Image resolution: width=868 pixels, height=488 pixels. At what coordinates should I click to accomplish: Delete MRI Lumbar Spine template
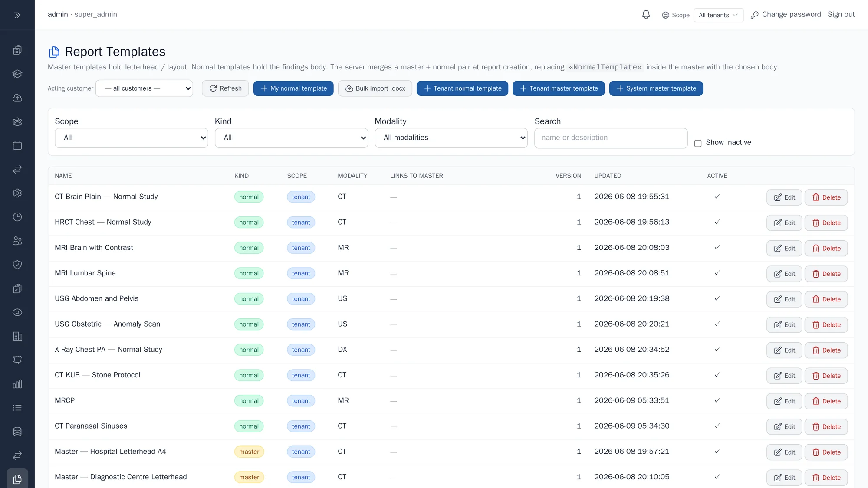coord(826,274)
